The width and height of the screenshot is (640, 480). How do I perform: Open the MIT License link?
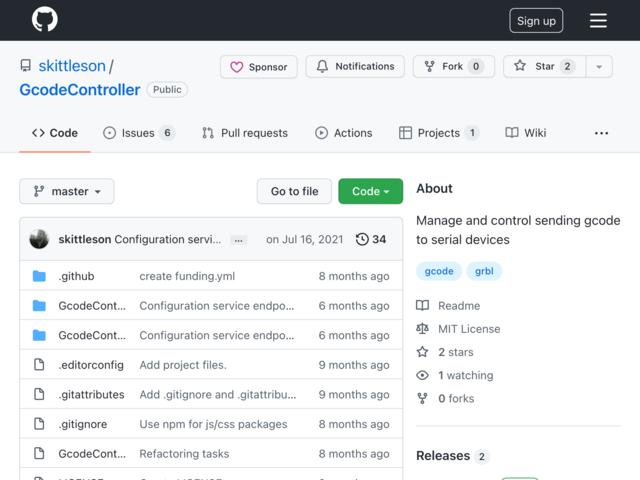[469, 329]
